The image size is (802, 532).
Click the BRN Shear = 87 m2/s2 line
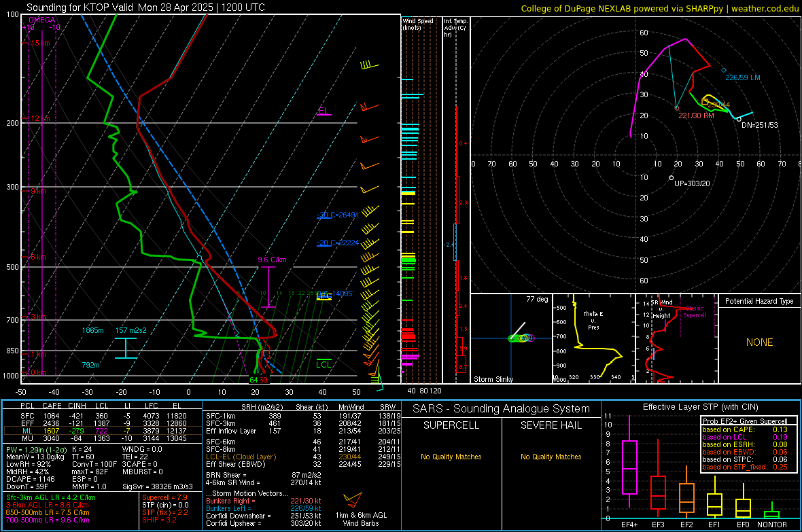pyautogui.click(x=264, y=475)
